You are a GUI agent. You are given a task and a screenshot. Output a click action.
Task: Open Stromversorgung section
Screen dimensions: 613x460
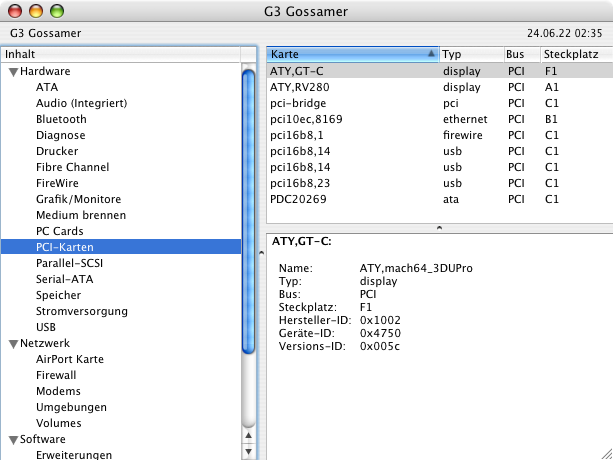coord(82,311)
